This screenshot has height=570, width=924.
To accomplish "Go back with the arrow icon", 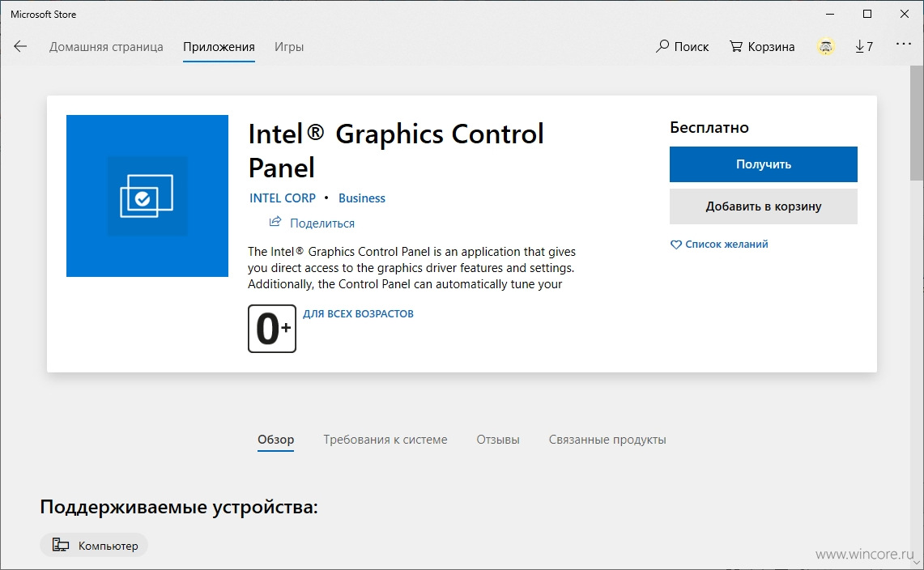I will (x=20, y=47).
